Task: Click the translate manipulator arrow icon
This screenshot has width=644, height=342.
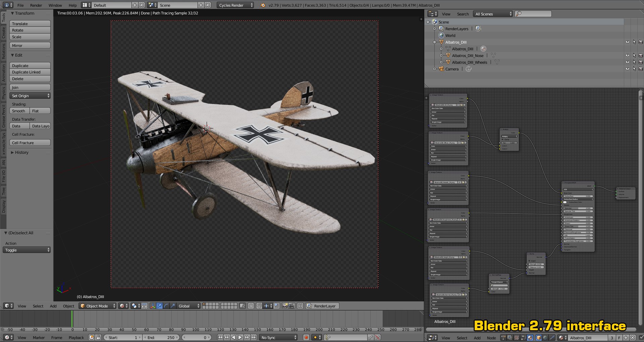Action: tap(159, 306)
